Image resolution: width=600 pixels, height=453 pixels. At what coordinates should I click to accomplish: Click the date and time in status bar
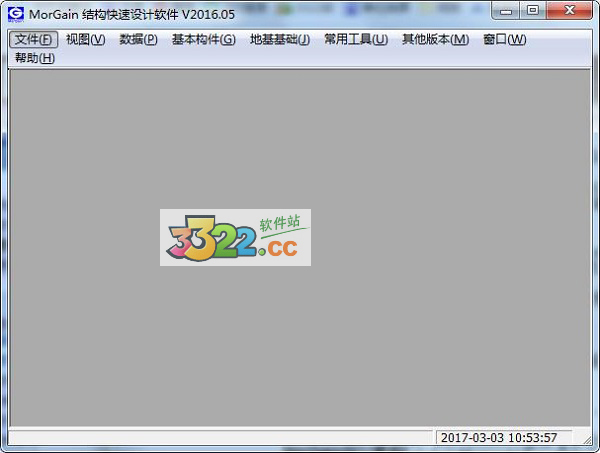[499, 437]
